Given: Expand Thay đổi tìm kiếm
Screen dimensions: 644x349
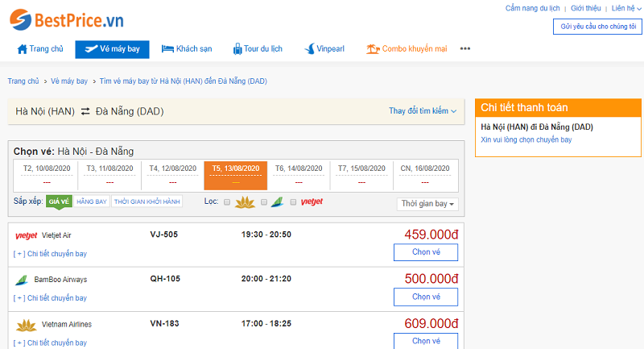Looking at the screenshot, I should pyautogui.click(x=423, y=111).
